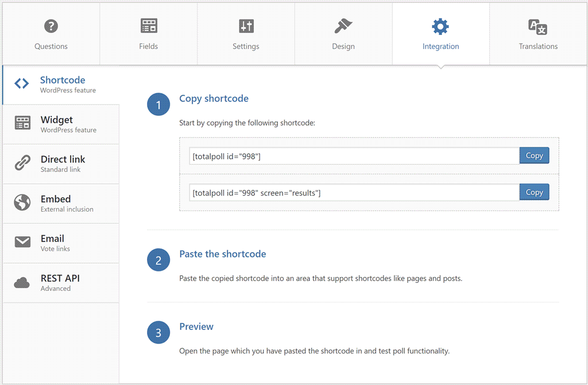
Task: Open the Design tab
Action: pyautogui.click(x=343, y=34)
